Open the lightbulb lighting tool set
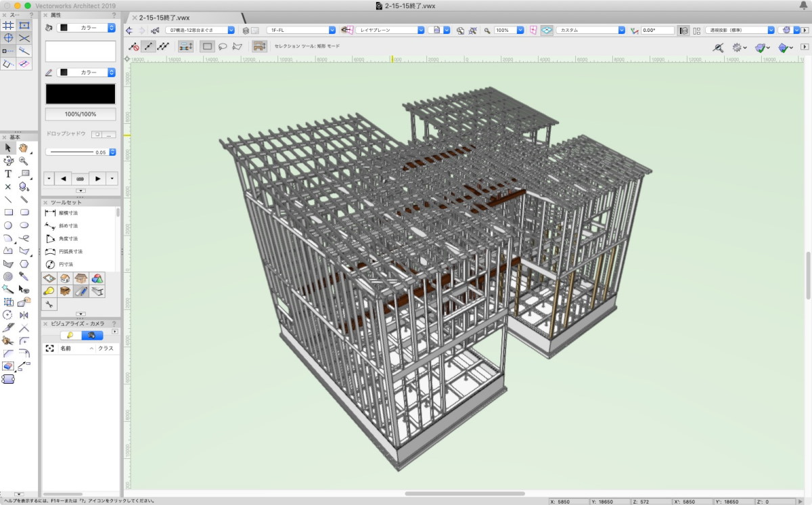This screenshot has width=812, height=505. (x=49, y=291)
